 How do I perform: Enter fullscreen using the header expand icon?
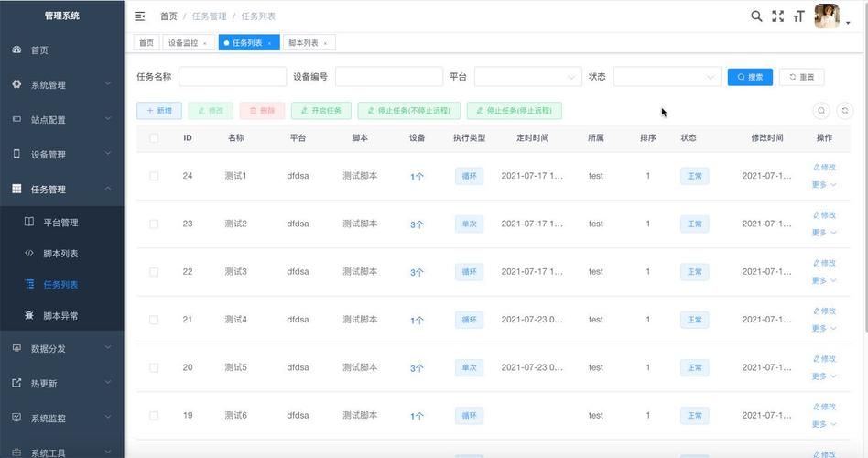[x=777, y=16]
